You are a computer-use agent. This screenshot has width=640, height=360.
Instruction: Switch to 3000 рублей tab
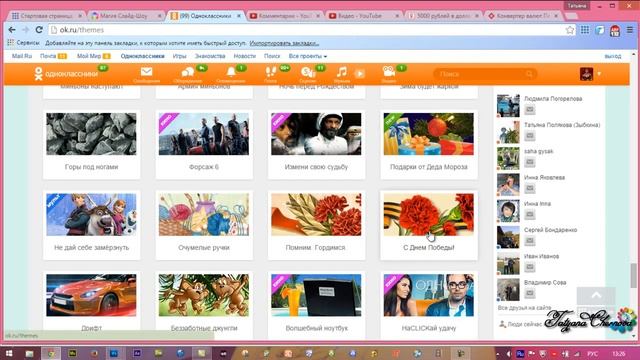(x=444, y=16)
